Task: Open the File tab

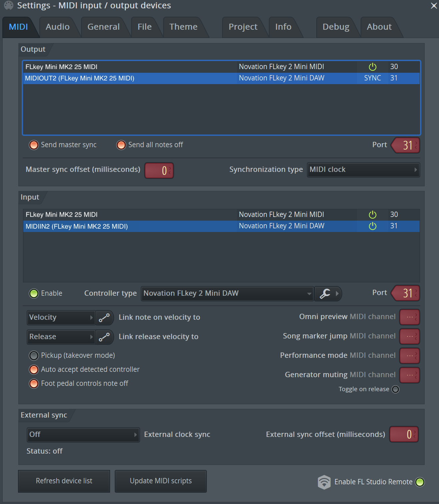Action: pyautogui.click(x=144, y=27)
